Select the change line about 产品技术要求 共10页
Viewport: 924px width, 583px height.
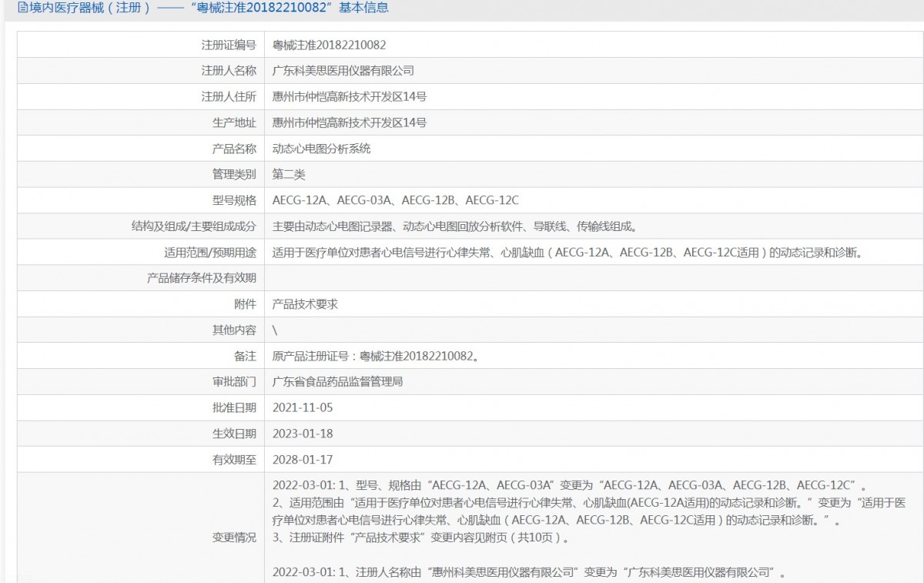click(x=422, y=538)
